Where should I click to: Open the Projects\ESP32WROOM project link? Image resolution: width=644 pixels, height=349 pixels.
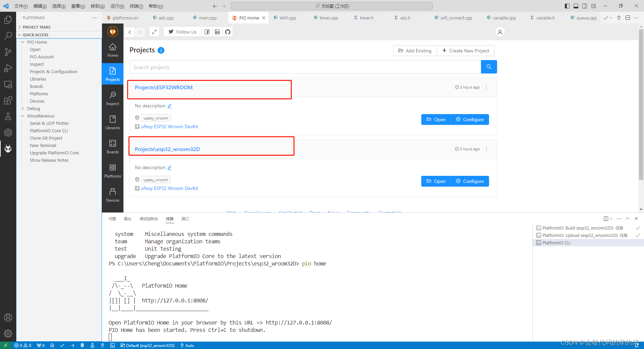pyautogui.click(x=164, y=87)
